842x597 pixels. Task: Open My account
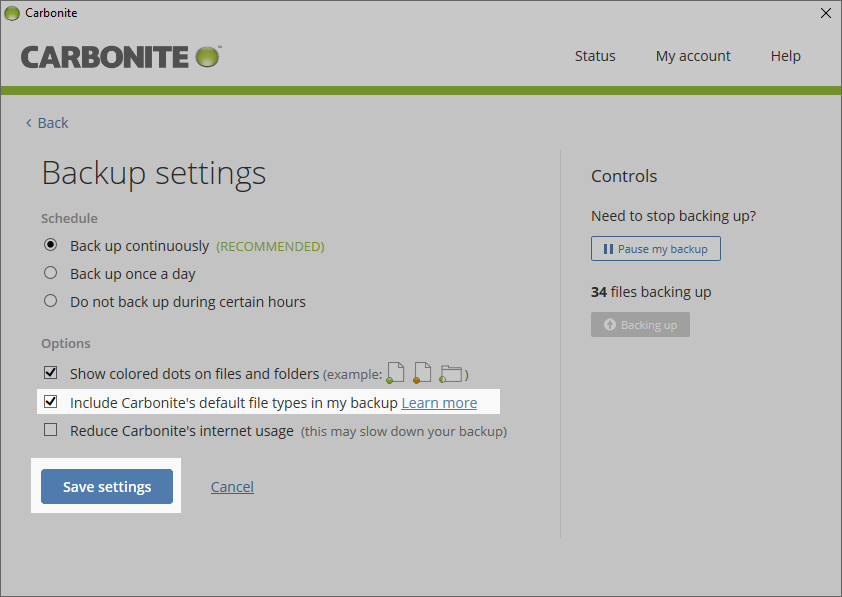point(693,56)
